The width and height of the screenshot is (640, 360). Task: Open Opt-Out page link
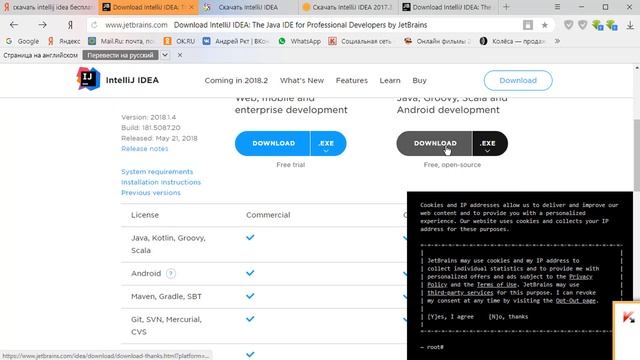click(576, 301)
